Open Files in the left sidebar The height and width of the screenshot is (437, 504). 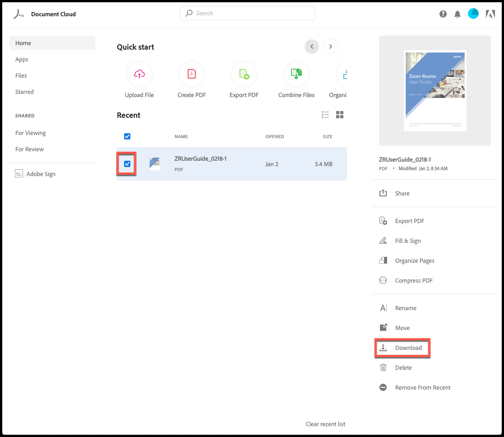click(x=21, y=75)
